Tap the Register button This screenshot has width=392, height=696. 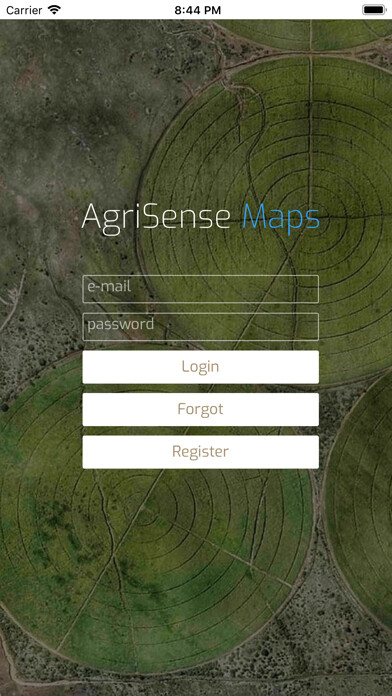201,452
